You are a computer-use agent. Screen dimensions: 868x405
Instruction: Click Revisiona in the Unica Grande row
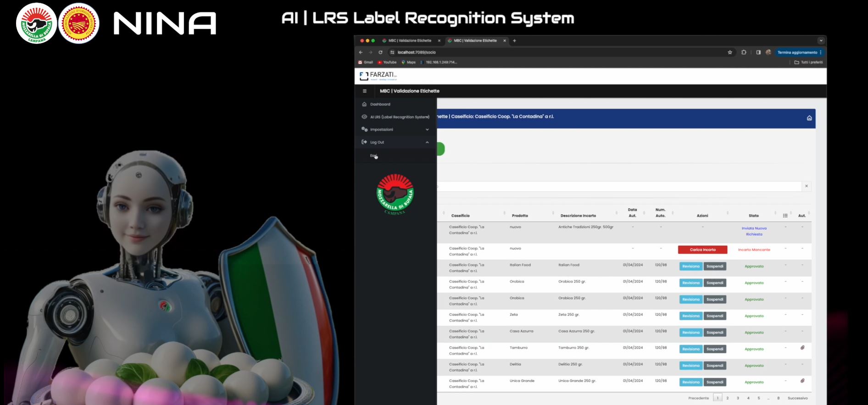(690, 382)
